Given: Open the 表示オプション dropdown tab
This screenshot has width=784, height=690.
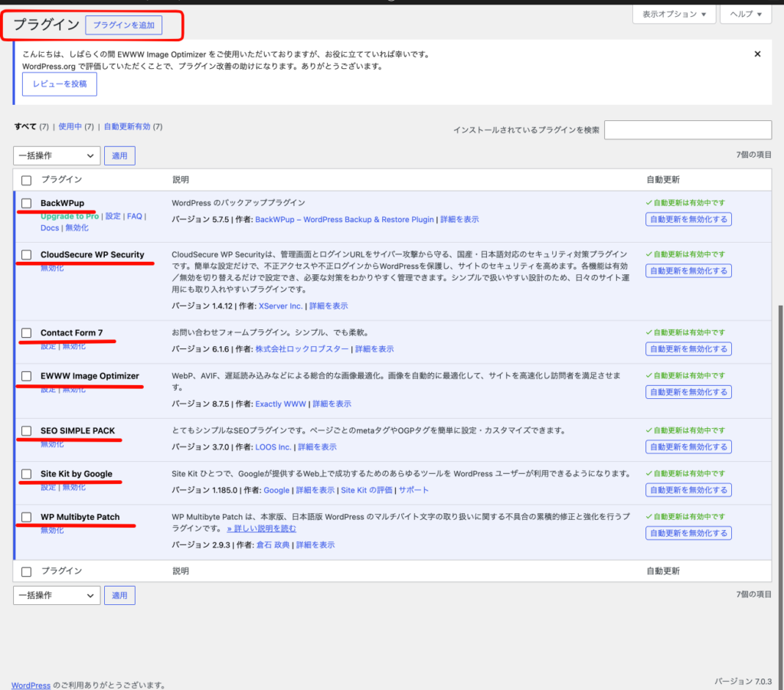Looking at the screenshot, I should click(674, 14).
